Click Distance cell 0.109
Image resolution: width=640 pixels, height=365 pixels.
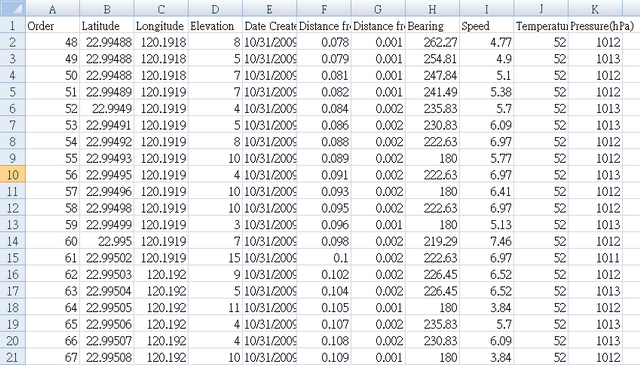click(x=324, y=357)
